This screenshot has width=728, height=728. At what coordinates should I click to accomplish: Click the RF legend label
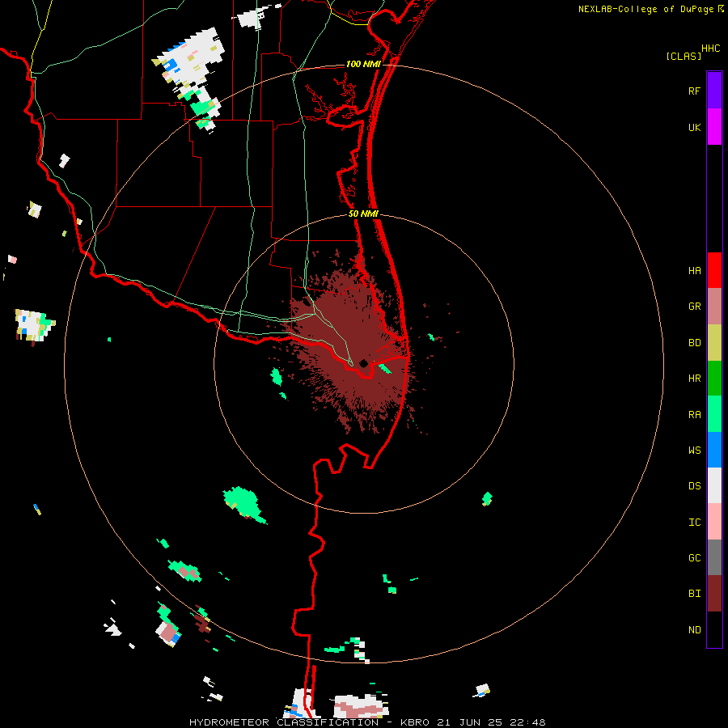pyautogui.click(x=694, y=91)
